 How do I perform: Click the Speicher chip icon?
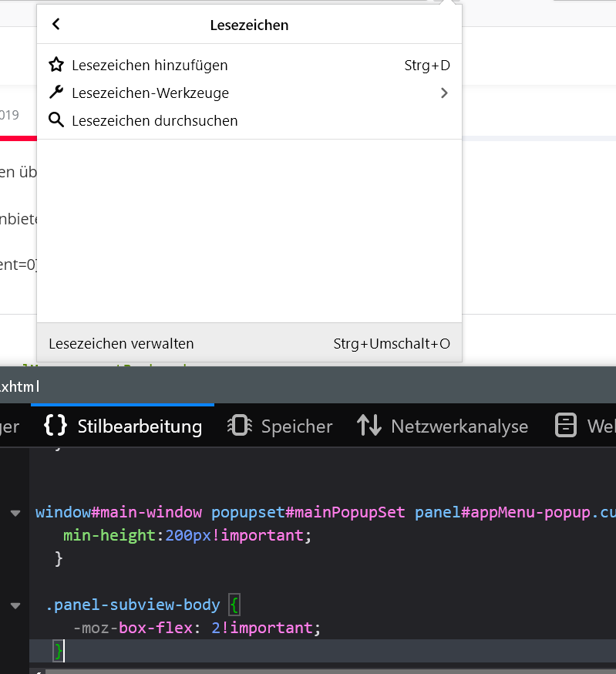[239, 426]
